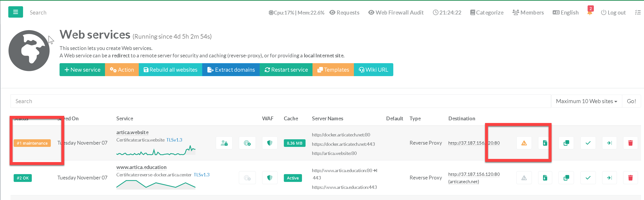Expand the Maximum 10 Web sites dropdown
This screenshot has height=200, width=644.
click(586, 101)
